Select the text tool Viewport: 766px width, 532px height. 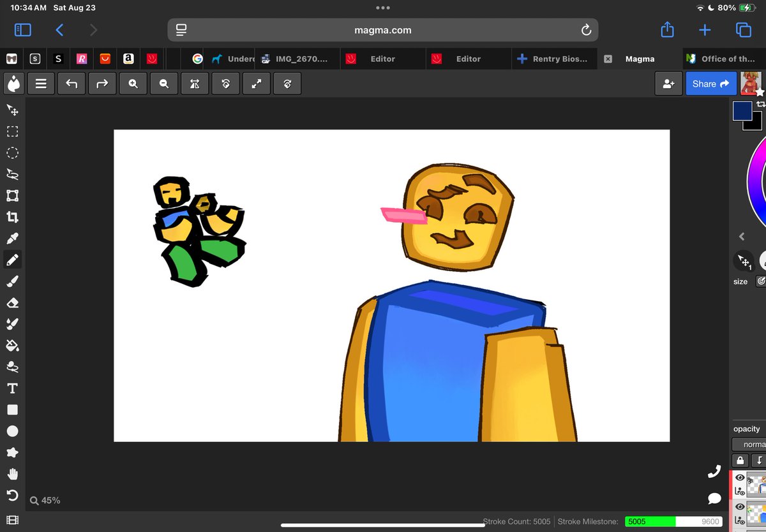[12, 388]
